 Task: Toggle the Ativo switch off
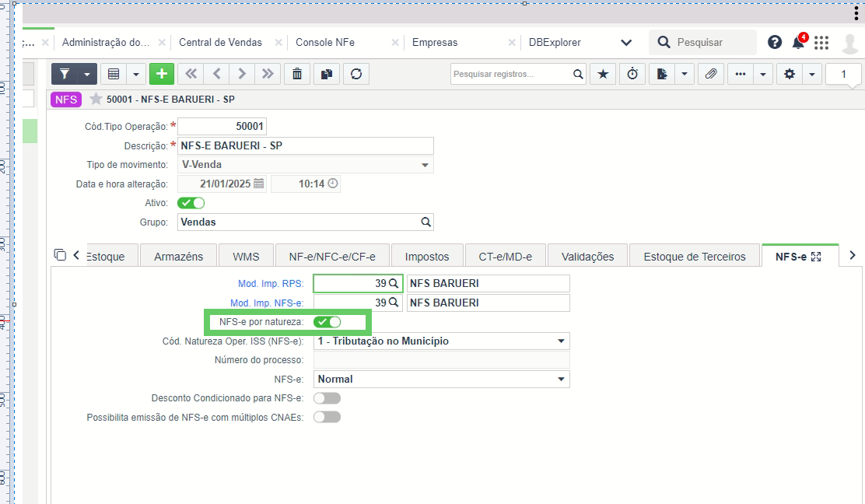191,203
